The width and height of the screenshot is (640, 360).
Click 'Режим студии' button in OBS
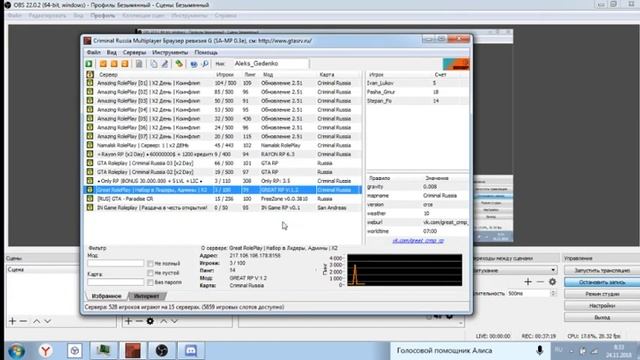tap(602, 294)
